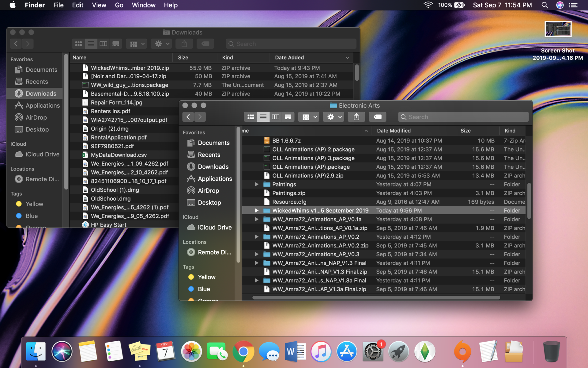Screen dimensions: 588x368
Task: Expand WickedWhims v1...5 September 2019 folder
Action: point(257,210)
